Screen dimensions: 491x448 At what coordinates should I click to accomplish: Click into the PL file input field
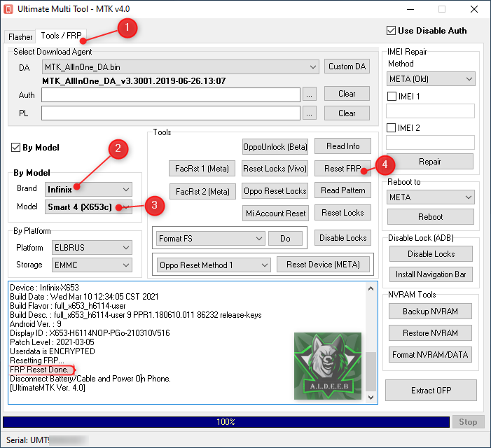pyautogui.click(x=171, y=113)
